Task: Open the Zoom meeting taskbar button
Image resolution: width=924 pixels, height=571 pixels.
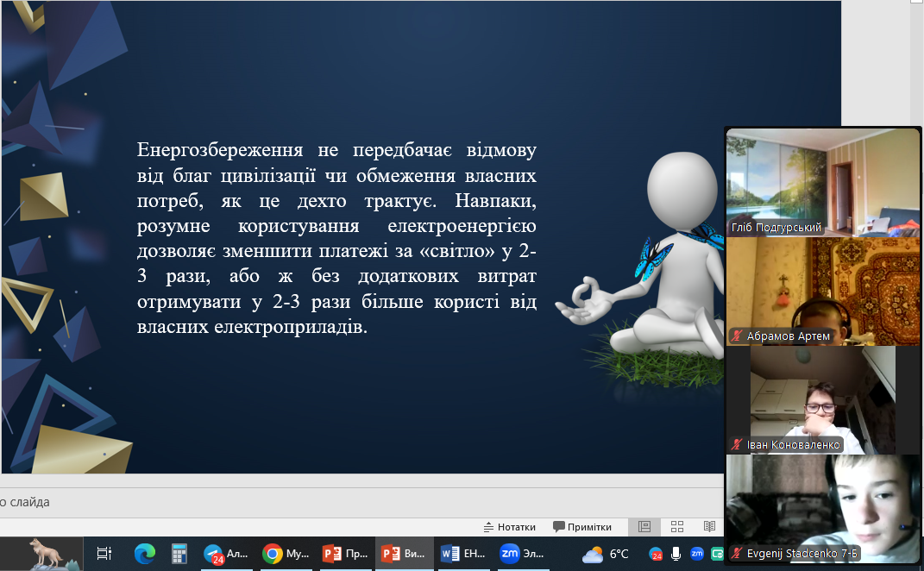Action: pos(522,554)
